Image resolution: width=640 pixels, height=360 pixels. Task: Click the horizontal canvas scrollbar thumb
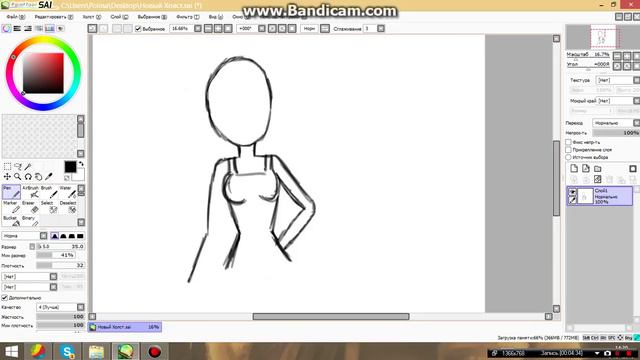pos(331,317)
